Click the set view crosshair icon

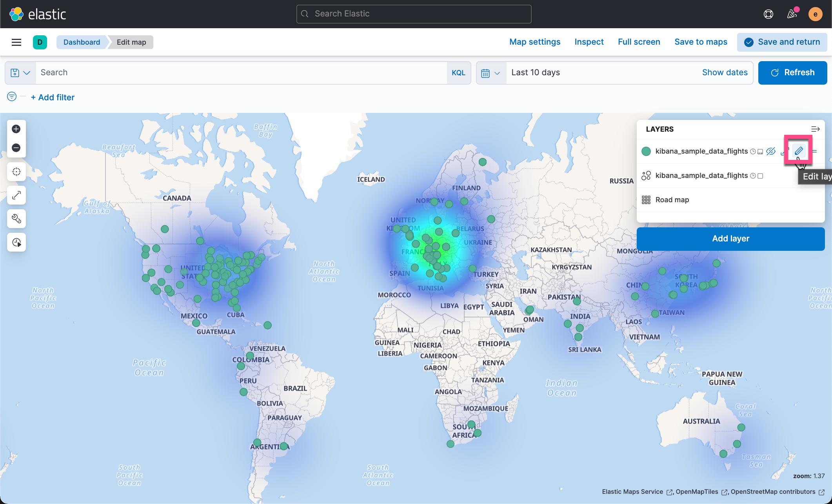(16, 171)
